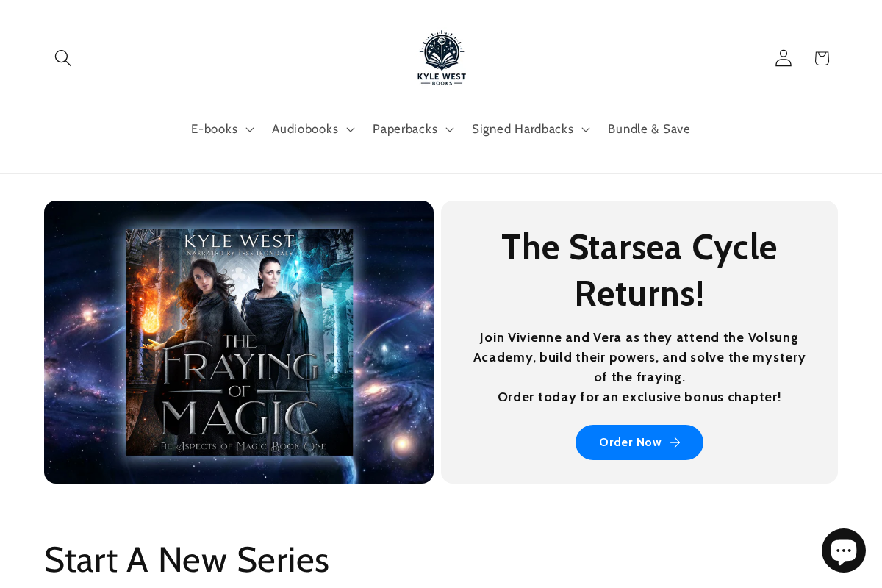Select the Audiobooks menu label

pyautogui.click(x=305, y=129)
